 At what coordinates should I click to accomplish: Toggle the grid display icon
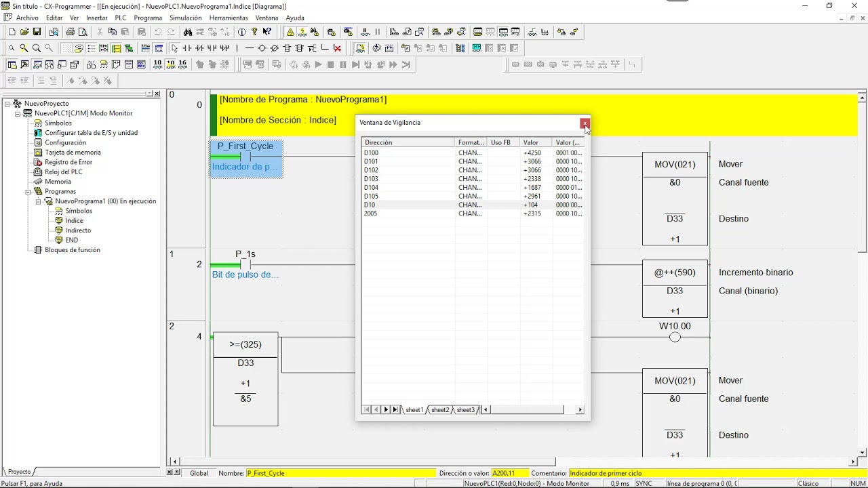pos(66,48)
